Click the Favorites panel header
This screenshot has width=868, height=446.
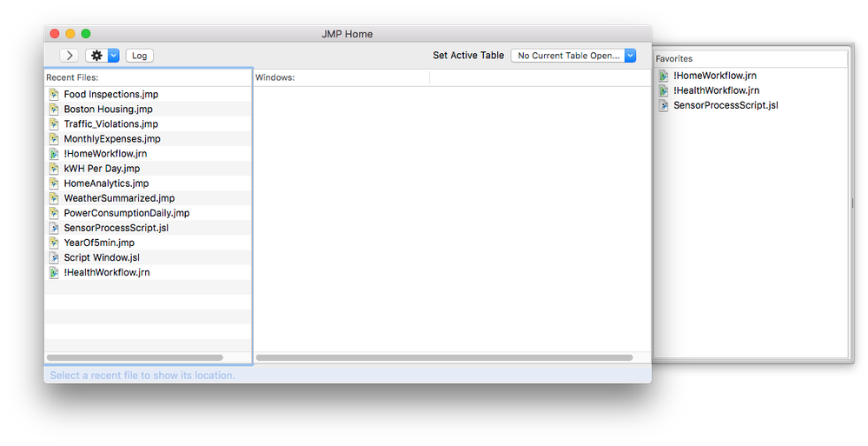click(751, 59)
